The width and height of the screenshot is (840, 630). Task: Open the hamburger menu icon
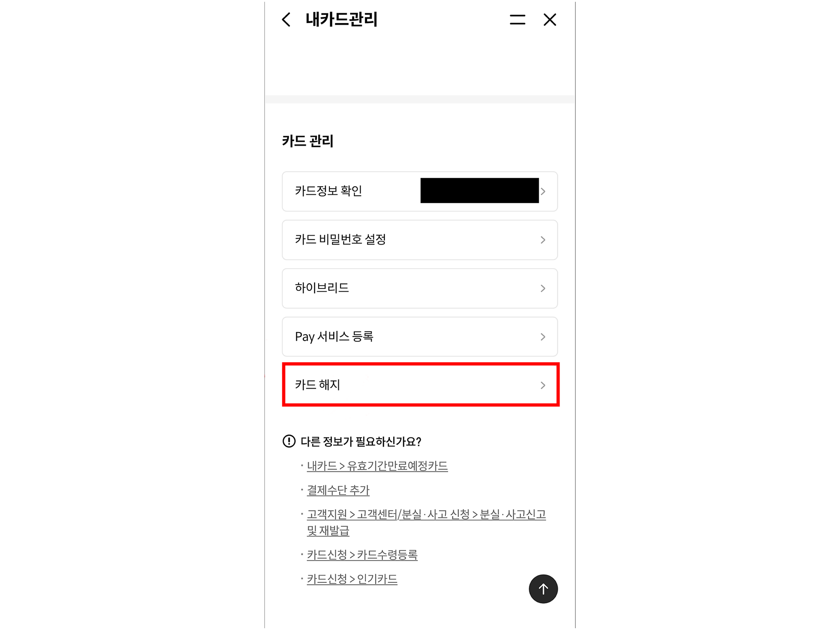517,20
